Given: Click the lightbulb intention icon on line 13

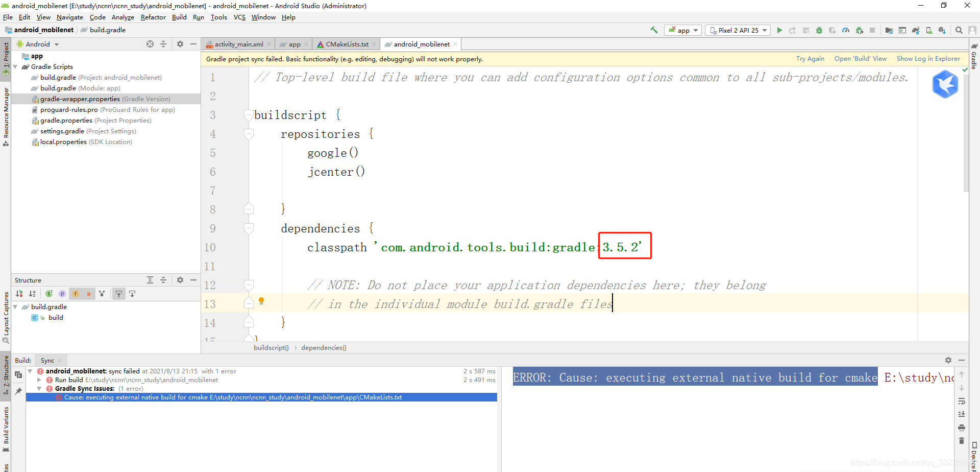Looking at the screenshot, I should (261, 301).
